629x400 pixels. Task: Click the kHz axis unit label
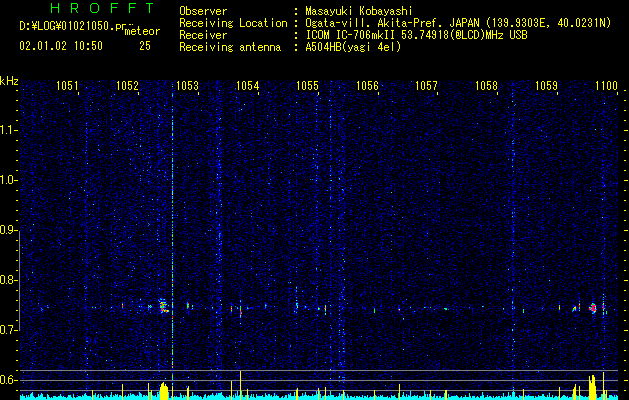pos(9,81)
